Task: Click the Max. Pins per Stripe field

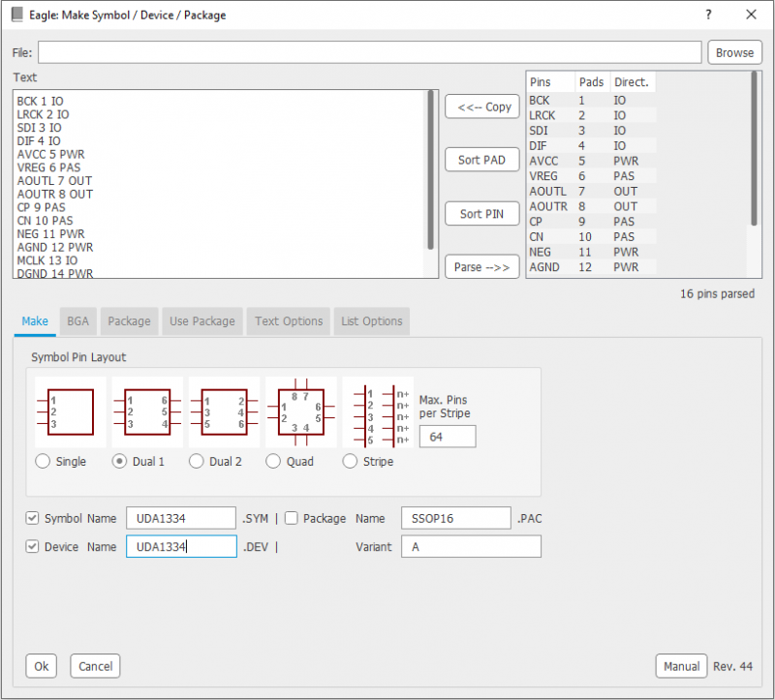Action: point(448,437)
